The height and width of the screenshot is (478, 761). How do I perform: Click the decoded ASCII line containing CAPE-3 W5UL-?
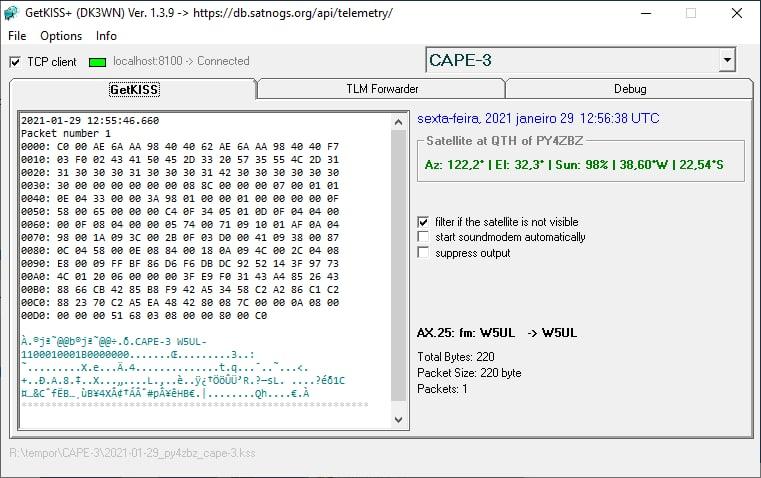tap(114, 342)
